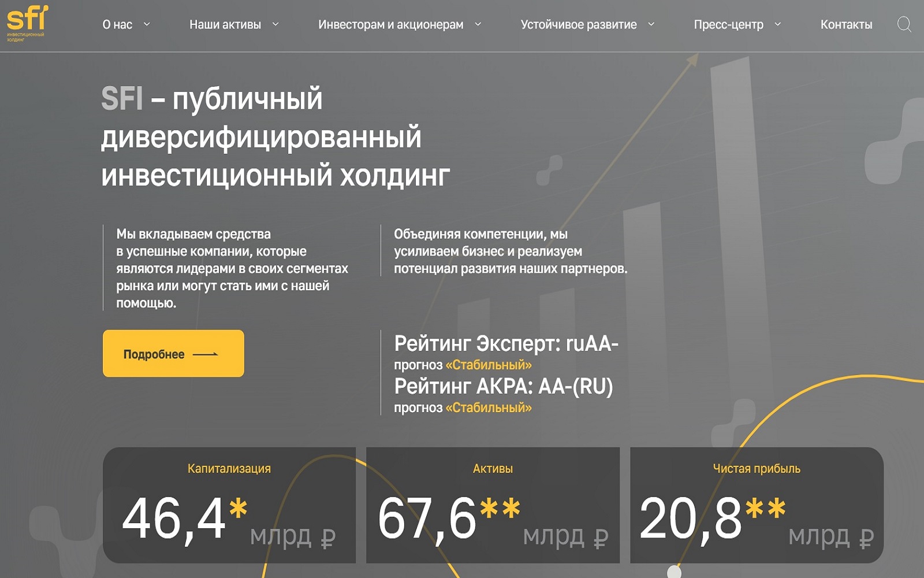Click the ruble sign in the «Чистая прибыль» card
Screen dimensions: 924x578
pos(866,538)
